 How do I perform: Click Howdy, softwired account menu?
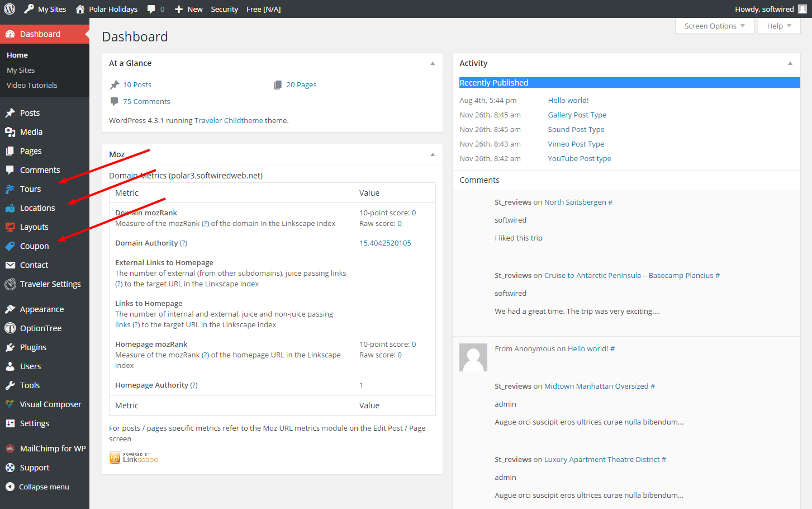click(x=771, y=9)
